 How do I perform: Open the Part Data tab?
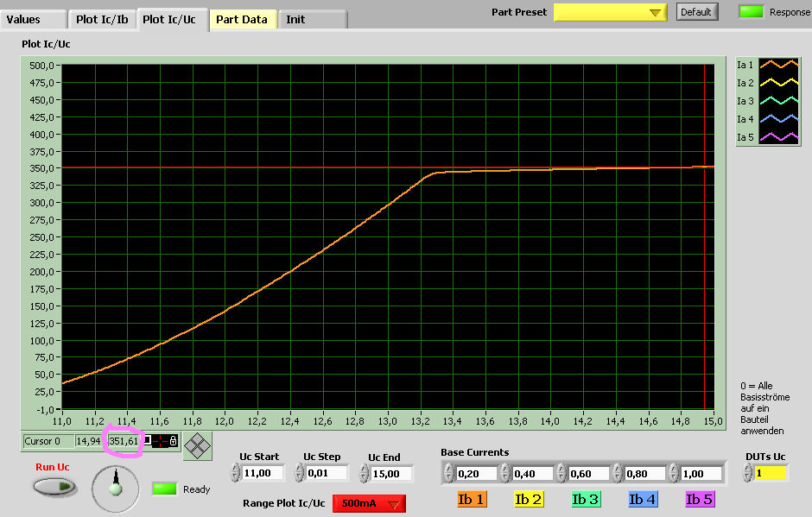(x=242, y=19)
